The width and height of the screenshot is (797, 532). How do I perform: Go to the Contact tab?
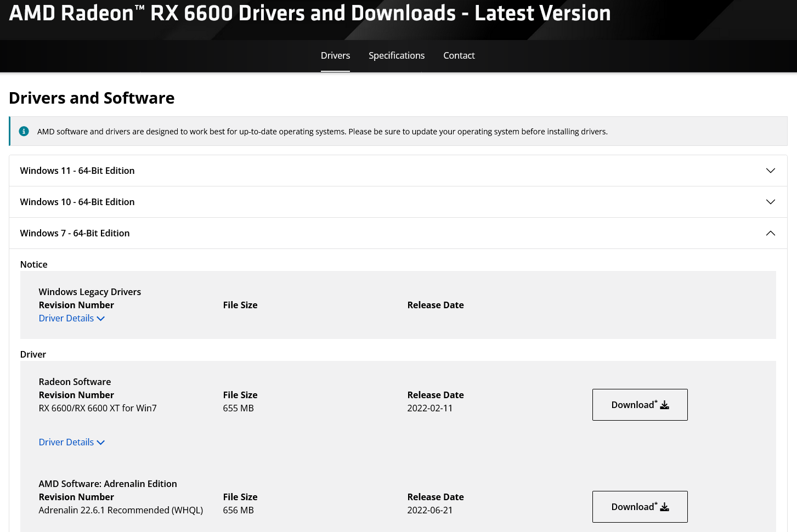pos(459,55)
